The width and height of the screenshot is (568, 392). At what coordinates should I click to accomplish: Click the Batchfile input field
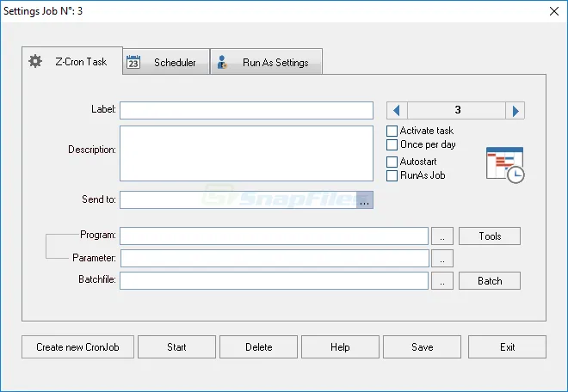tap(274, 281)
